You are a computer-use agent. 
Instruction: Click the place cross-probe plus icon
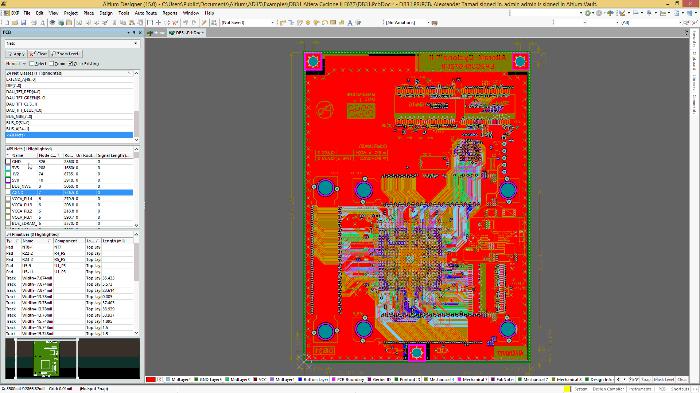click(x=158, y=22)
